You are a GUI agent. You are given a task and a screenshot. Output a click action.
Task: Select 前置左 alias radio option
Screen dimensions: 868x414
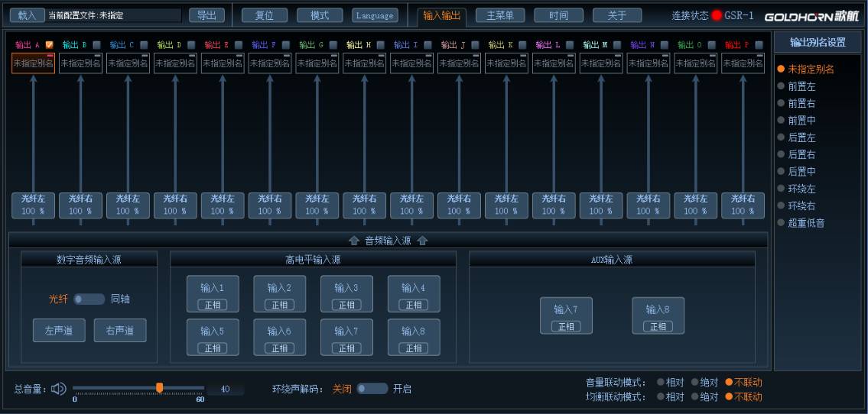[797, 86]
